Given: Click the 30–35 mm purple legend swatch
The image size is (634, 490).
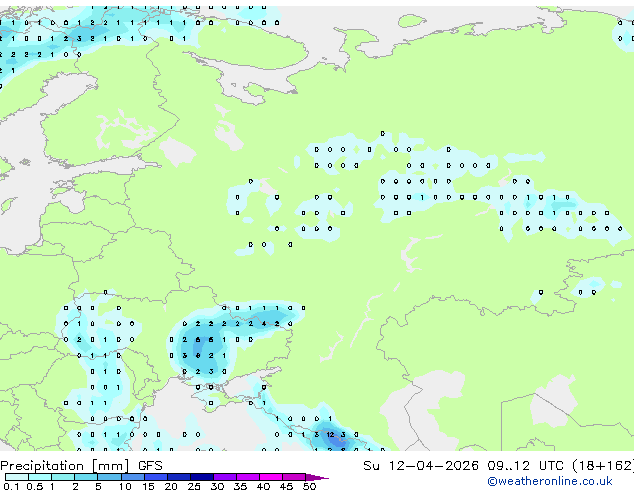Looking at the screenshot, I should [225, 477].
